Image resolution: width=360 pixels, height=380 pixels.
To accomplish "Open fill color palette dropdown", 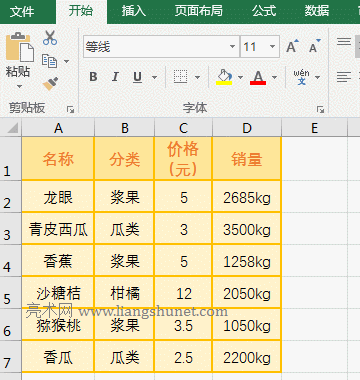I will pyautogui.click(x=240, y=77).
